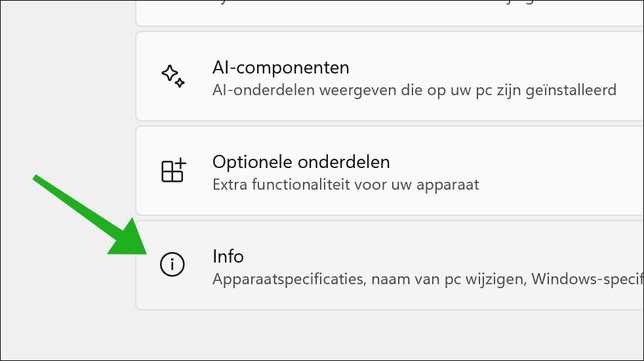Click the Info circle icon

[x=173, y=265]
